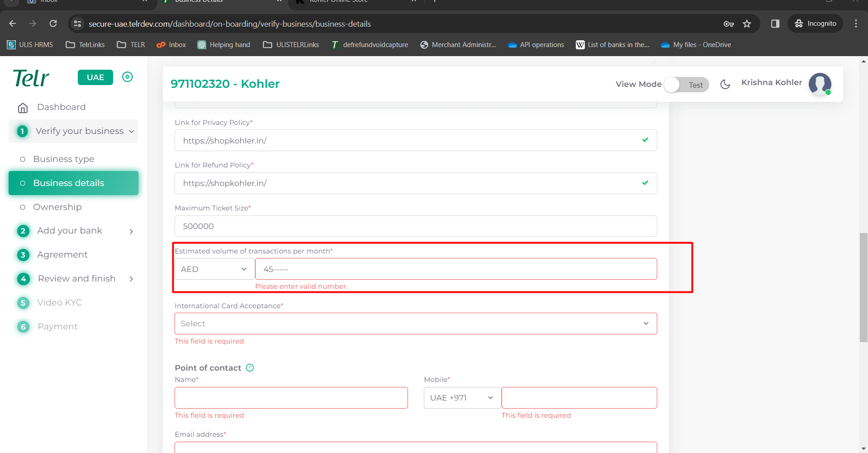Select Business type sidebar item
This screenshot has width=868, height=453.
pyautogui.click(x=64, y=159)
